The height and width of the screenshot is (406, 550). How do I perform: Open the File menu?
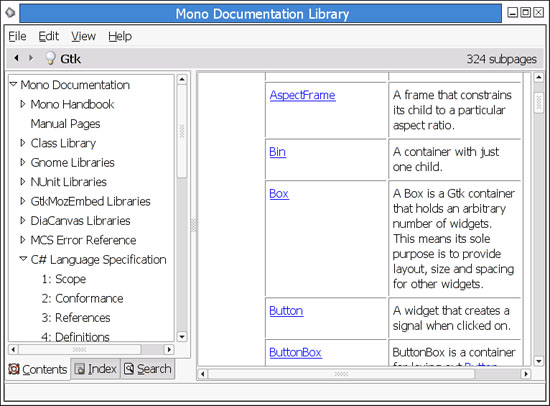[17, 36]
